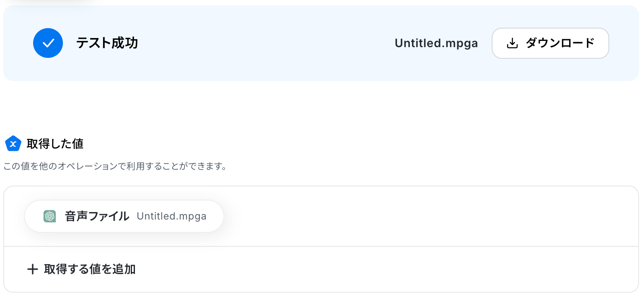Click the blue pentagon icon beside 取得した値
This screenshot has height=296, width=644.
(13, 144)
